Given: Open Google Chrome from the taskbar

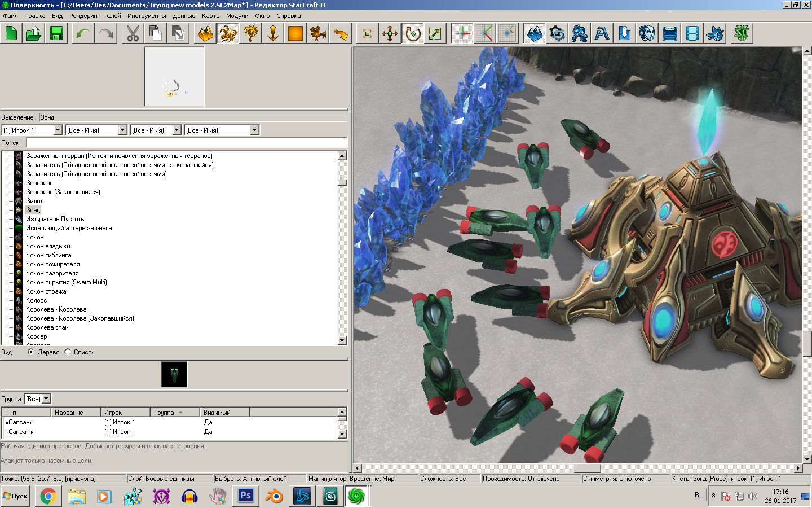Looking at the screenshot, I should point(48,496).
